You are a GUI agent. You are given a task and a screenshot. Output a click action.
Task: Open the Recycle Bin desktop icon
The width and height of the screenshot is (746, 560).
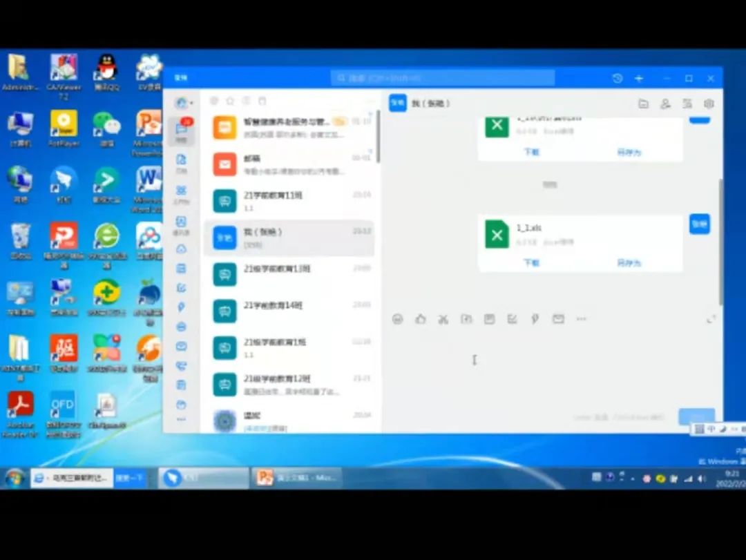click(20, 241)
